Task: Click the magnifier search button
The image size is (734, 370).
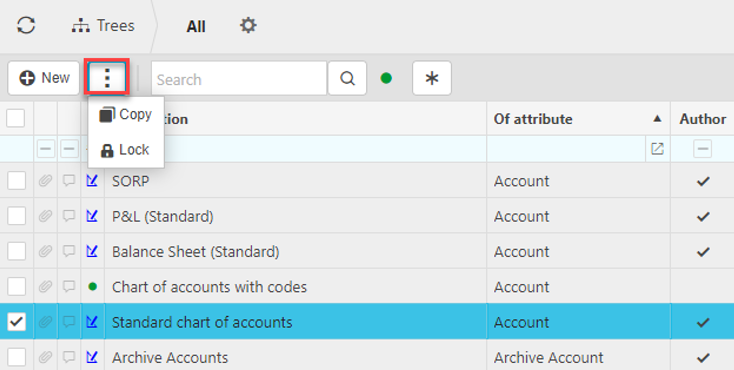Action: pos(347,78)
